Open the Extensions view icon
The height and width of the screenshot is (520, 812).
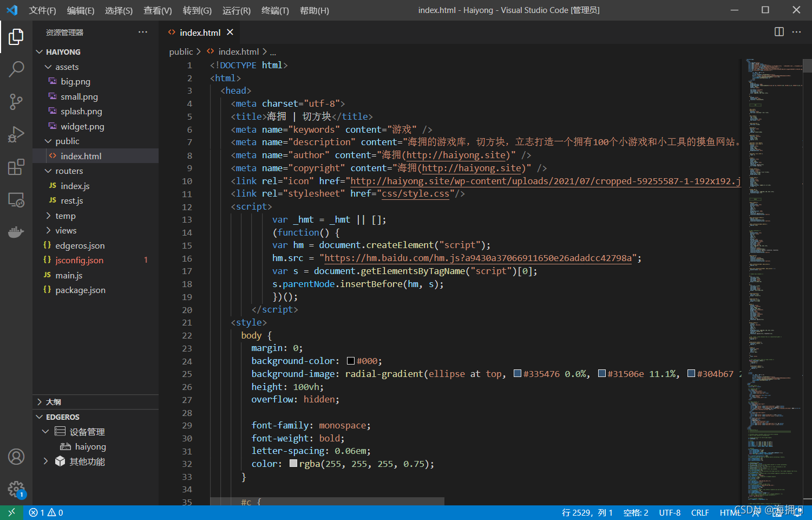[x=16, y=167]
